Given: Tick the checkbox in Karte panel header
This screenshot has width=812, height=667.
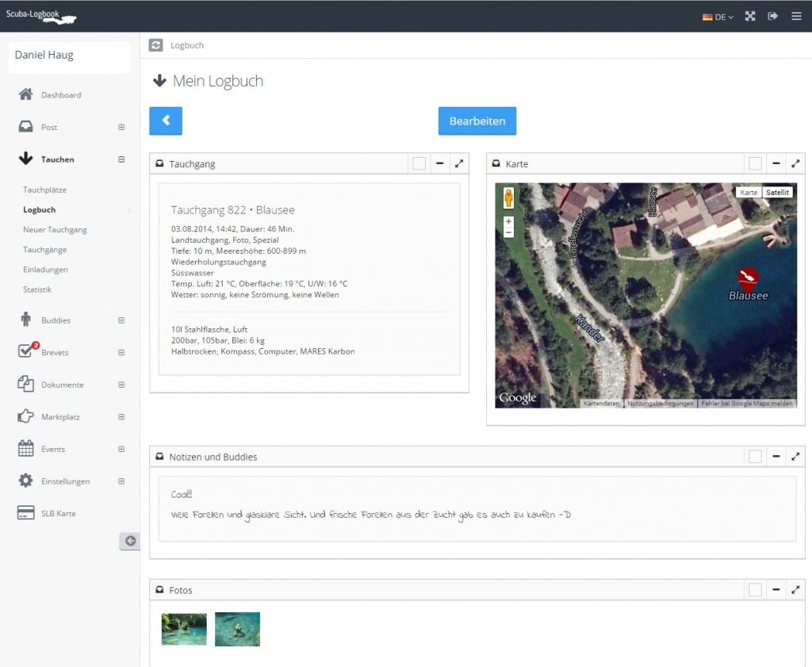Looking at the screenshot, I should pos(755,163).
